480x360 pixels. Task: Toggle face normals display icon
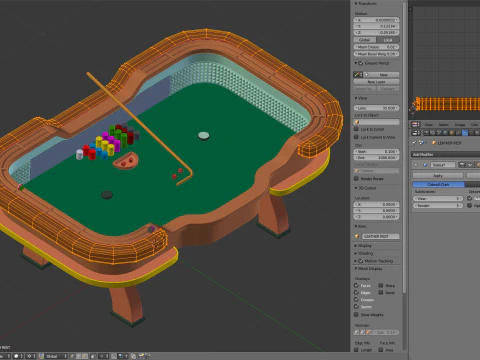(368, 332)
